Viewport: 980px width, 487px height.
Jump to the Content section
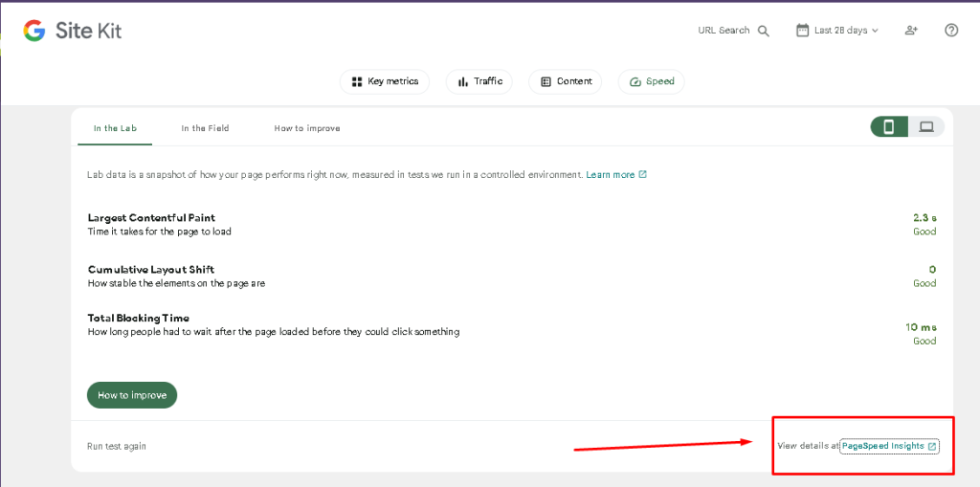[566, 82]
